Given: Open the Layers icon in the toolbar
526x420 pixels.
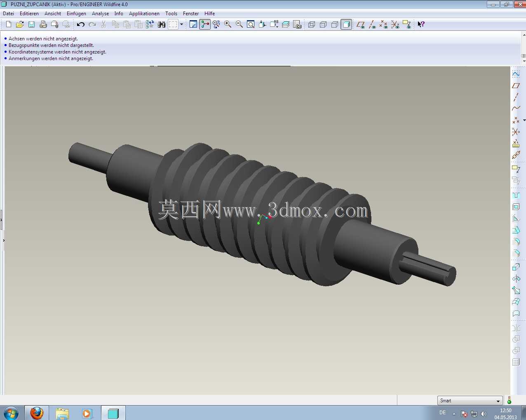Looking at the screenshot, I should pos(285,24).
